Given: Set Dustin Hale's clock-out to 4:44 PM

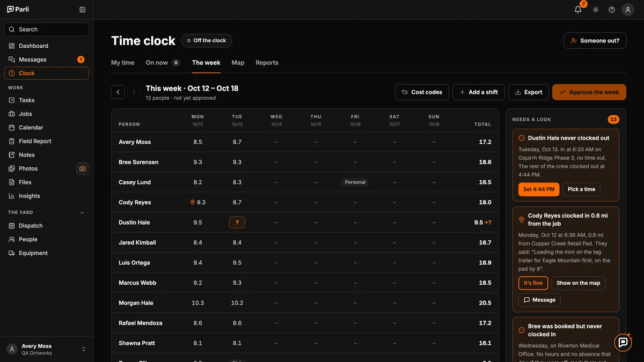Looking at the screenshot, I should click(539, 189).
